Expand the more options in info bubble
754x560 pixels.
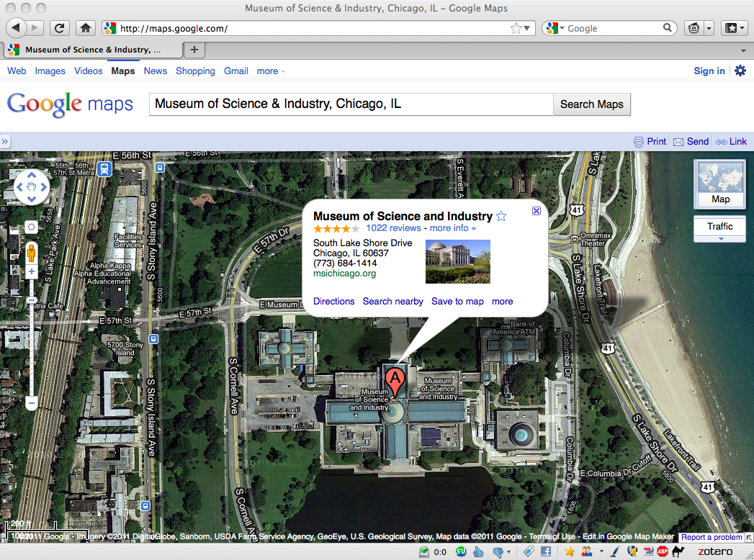point(502,302)
